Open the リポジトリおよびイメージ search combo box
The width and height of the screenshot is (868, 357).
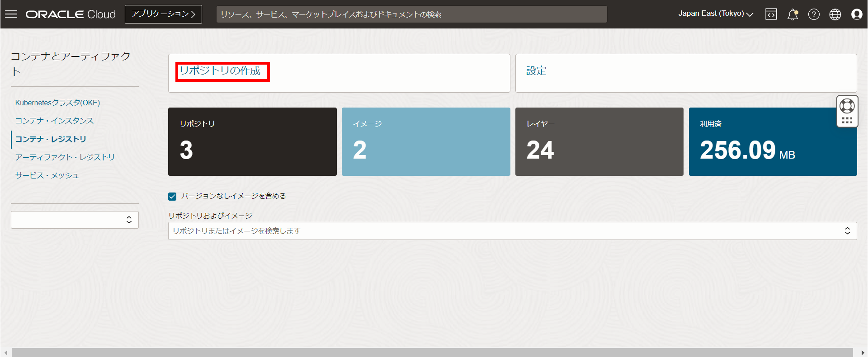[512, 231]
